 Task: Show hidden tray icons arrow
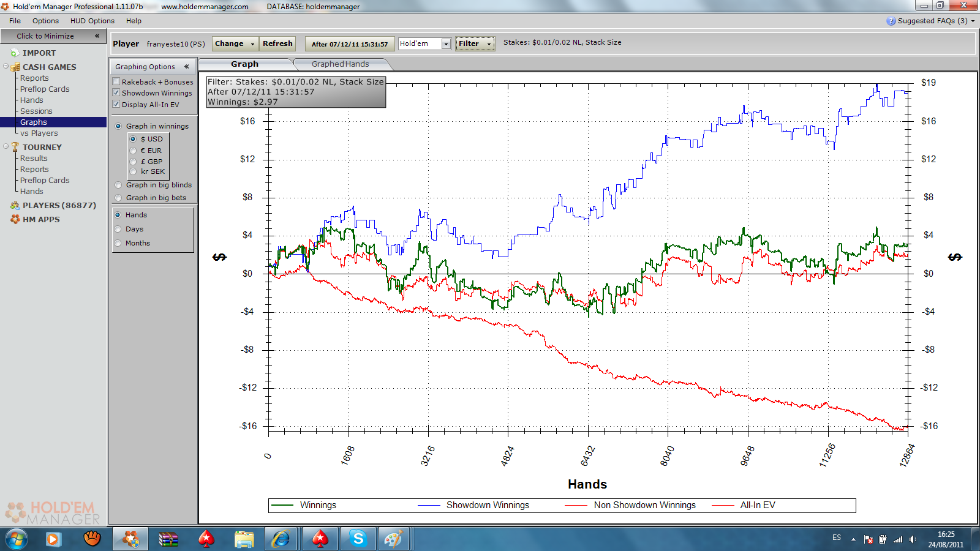853,539
